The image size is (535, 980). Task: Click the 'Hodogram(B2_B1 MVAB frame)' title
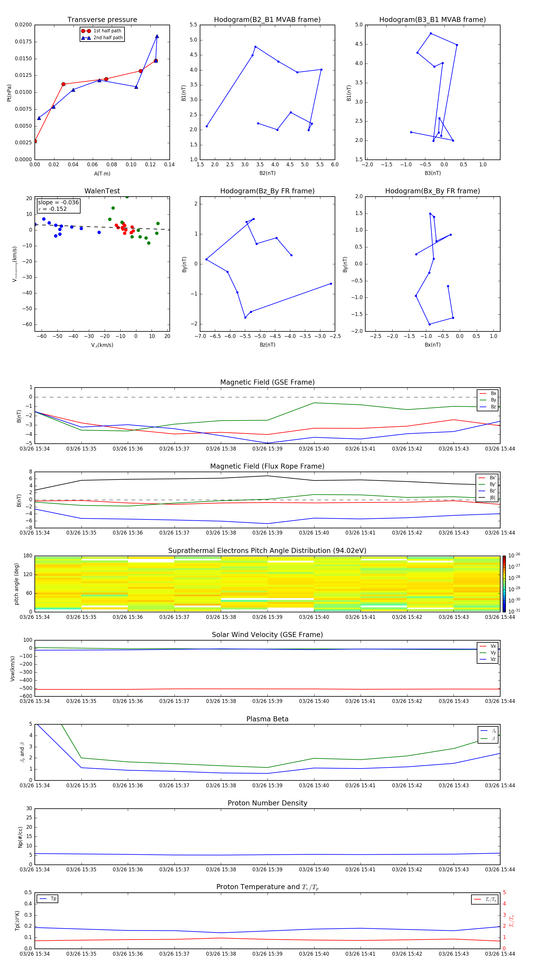(267, 20)
